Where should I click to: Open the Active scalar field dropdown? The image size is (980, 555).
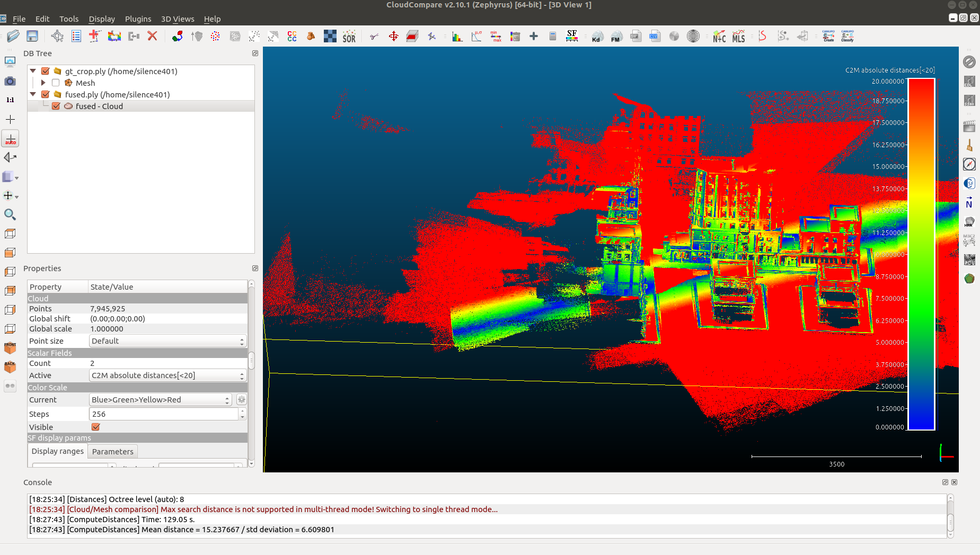(167, 375)
